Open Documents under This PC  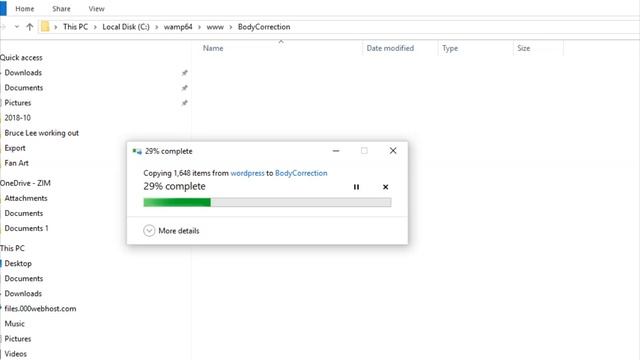[24, 279]
